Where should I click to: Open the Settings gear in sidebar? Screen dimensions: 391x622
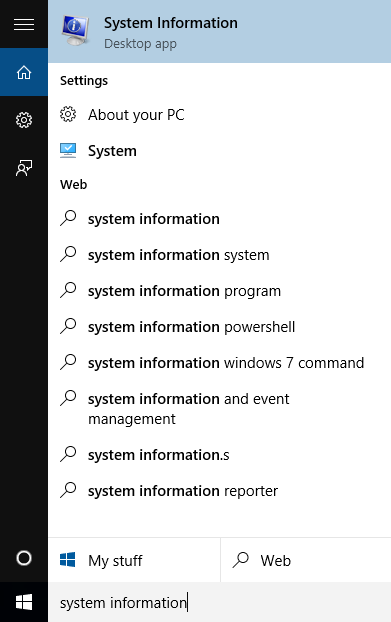24,120
